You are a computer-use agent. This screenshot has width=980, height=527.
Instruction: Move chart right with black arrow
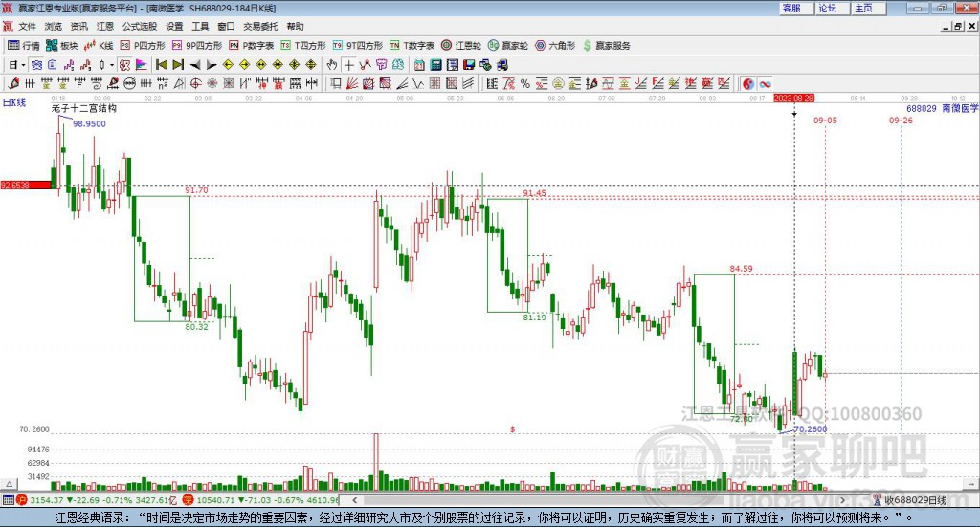(212, 65)
